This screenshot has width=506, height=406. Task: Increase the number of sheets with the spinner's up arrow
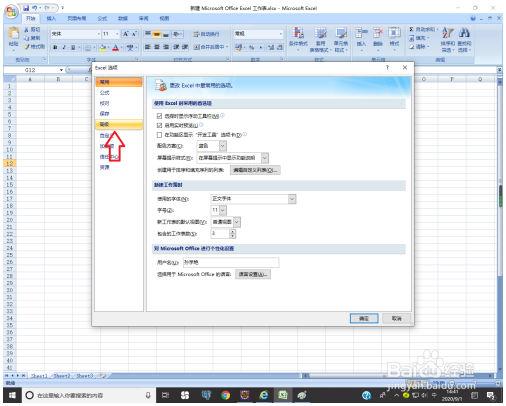tap(233, 231)
